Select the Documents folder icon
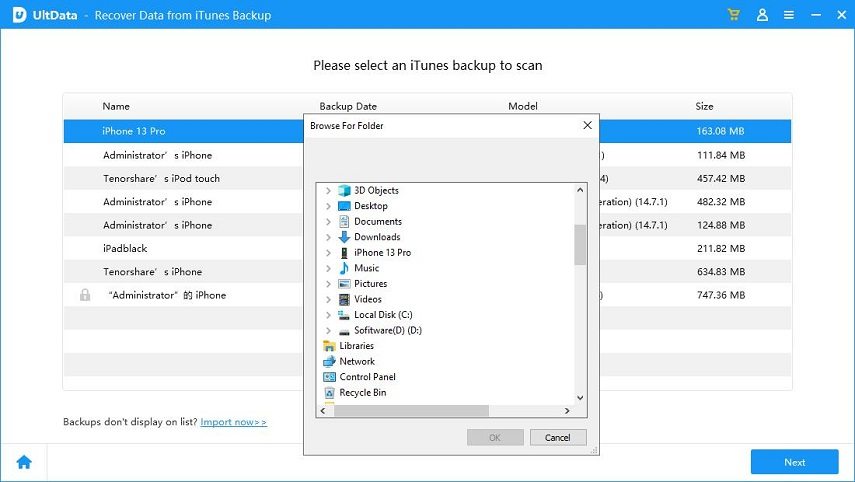Viewport: 855px width, 482px height. 344,221
